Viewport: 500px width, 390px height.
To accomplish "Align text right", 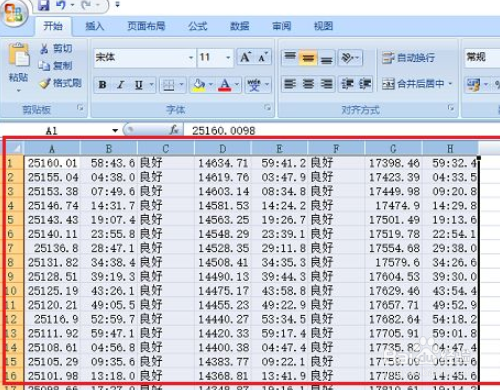I will pyautogui.click(x=326, y=84).
